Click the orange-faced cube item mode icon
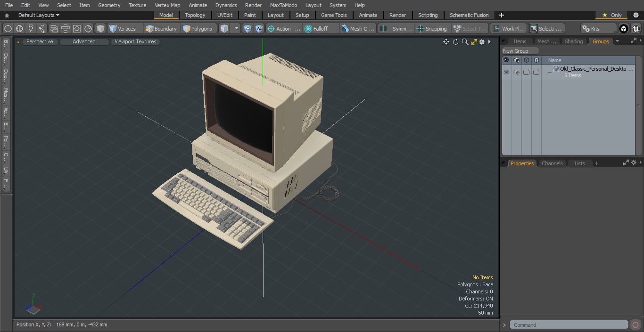The width and height of the screenshot is (644, 332). coord(224,29)
